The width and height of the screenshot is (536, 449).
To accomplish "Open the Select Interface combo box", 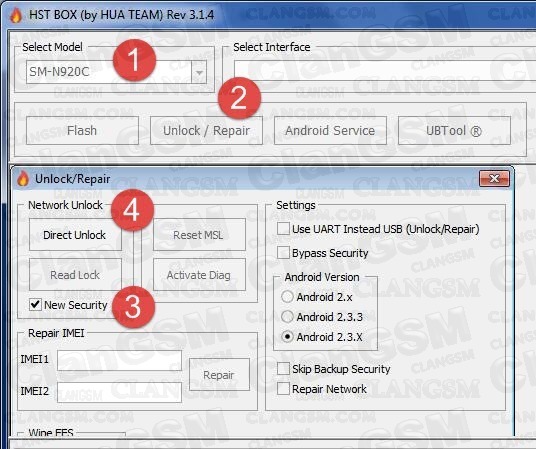I will [385, 71].
